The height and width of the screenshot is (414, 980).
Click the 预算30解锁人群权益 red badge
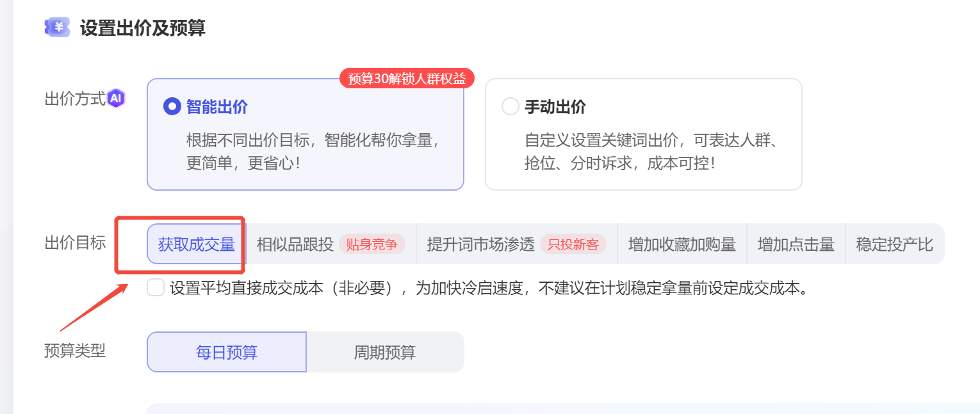pos(407,78)
